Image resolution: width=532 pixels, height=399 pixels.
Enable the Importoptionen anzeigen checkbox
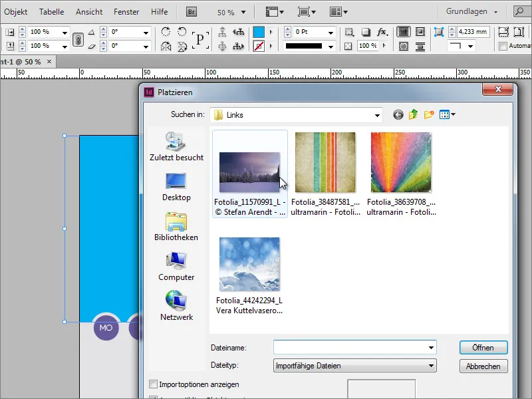154,384
